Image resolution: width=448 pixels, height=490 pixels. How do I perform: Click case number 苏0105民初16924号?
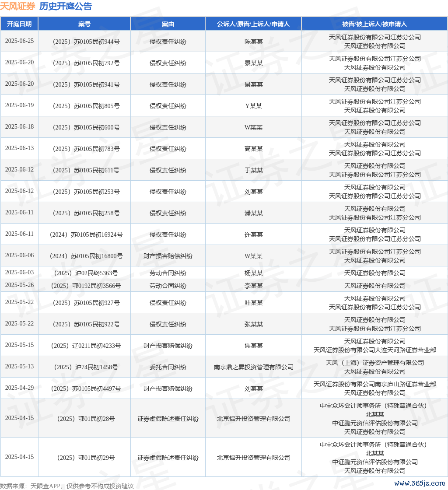pyautogui.click(x=86, y=234)
